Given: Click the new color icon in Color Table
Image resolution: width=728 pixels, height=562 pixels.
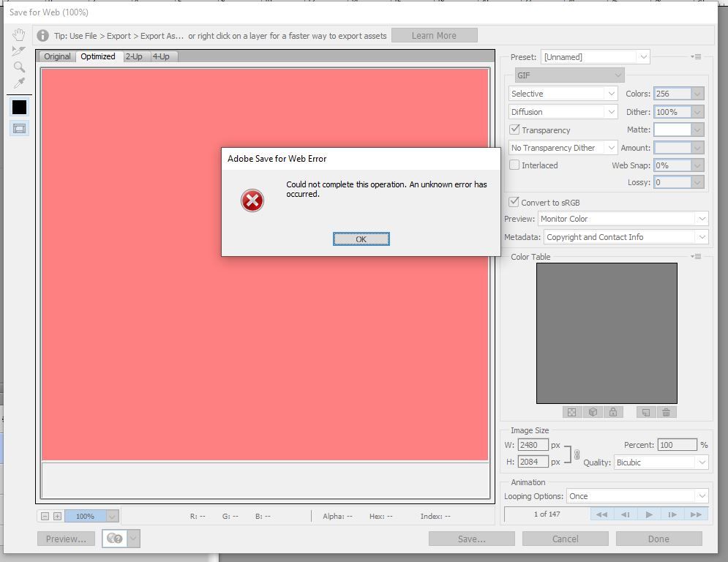Looking at the screenshot, I should point(646,412).
